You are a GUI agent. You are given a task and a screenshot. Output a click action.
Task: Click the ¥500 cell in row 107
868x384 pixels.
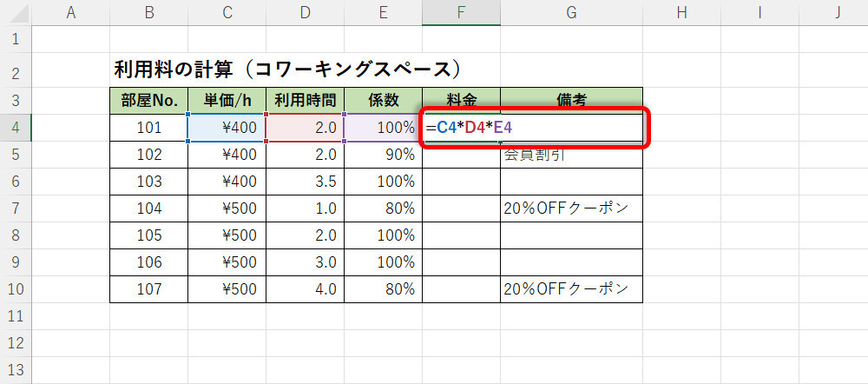[x=227, y=289]
